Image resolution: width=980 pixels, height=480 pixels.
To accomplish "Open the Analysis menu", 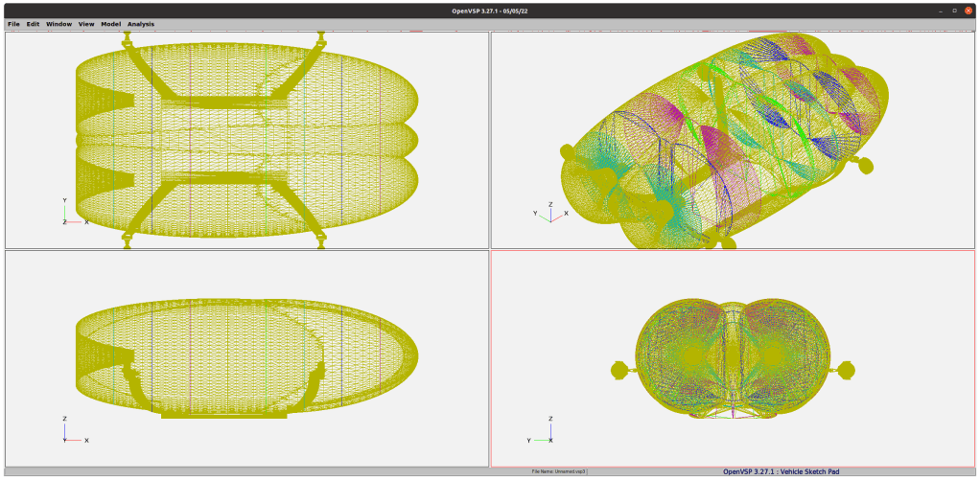I will [x=141, y=24].
